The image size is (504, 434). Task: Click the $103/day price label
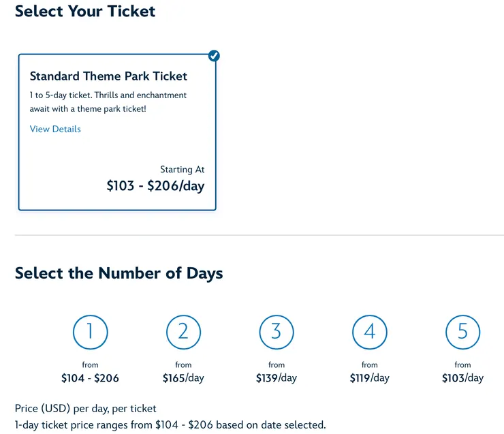[x=463, y=378]
